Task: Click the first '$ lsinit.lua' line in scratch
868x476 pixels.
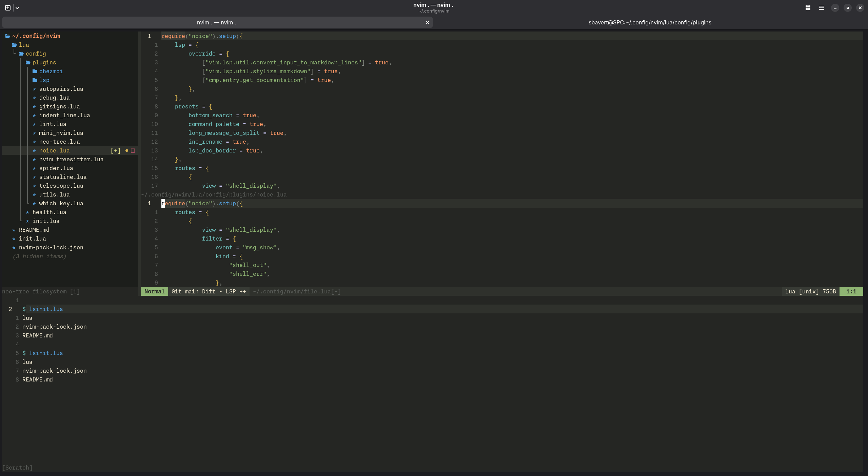Action: [x=42, y=309]
